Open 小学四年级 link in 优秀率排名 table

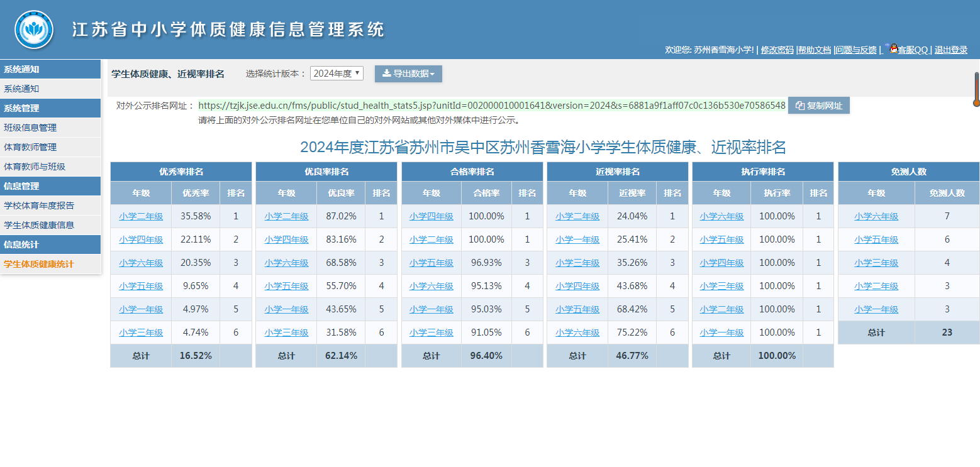(141, 239)
